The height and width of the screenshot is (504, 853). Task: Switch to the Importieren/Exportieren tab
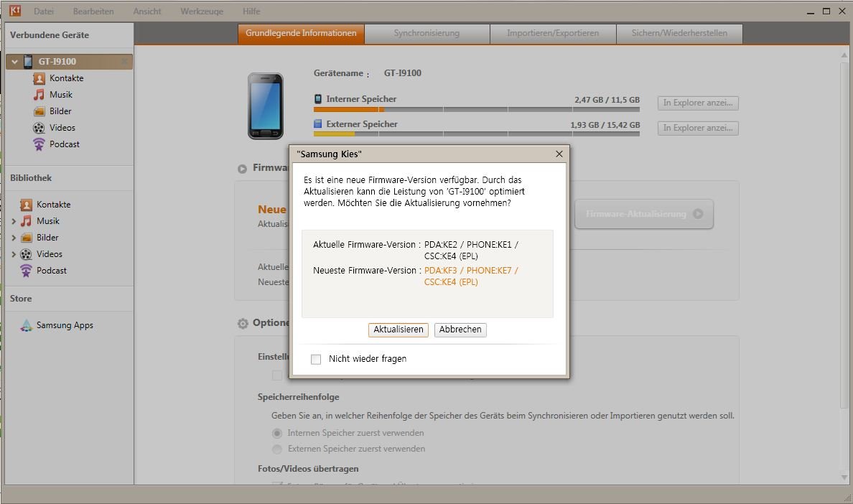pyautogui.click(x=553, y=33)
